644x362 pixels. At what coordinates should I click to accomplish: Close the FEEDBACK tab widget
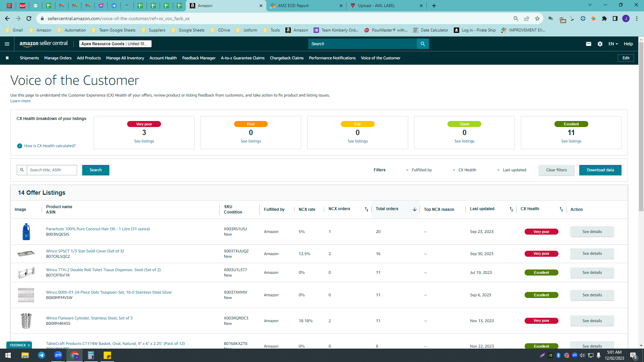coord(29,345)
